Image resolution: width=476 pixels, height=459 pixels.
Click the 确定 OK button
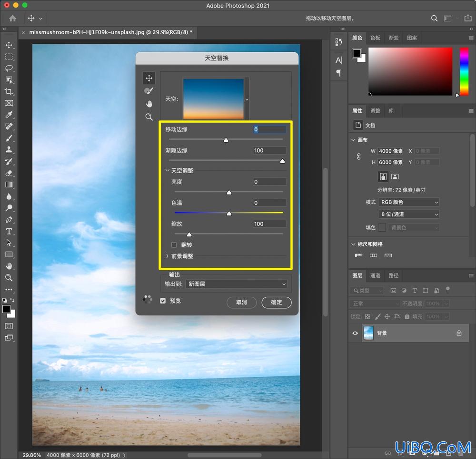(x=276, y=302)
